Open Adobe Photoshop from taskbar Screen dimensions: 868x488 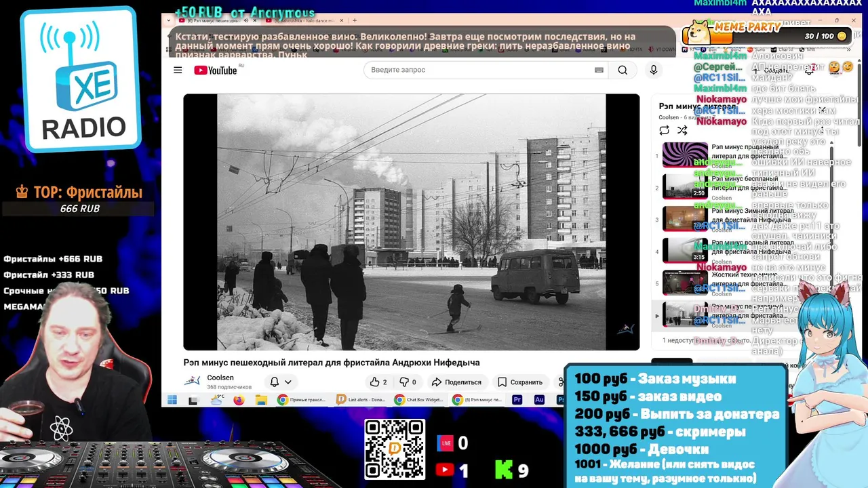pyautogui.click(x=560, y=400)
